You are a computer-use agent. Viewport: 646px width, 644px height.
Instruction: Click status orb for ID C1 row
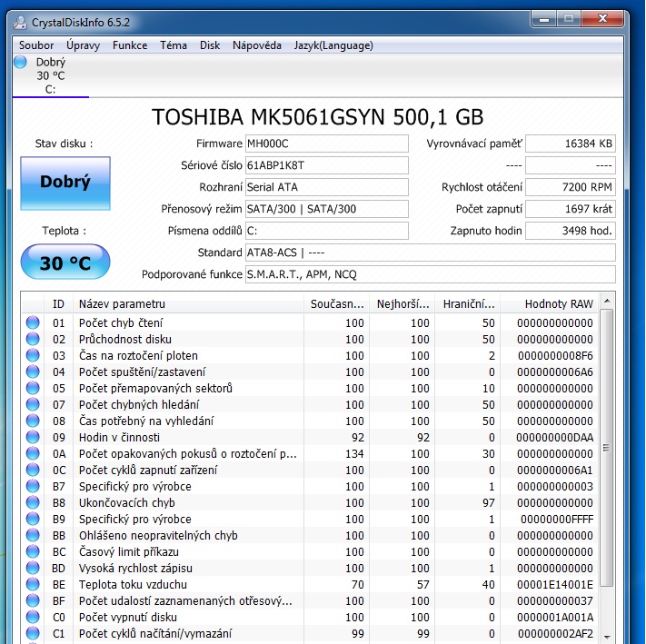[x=33, y=633]
